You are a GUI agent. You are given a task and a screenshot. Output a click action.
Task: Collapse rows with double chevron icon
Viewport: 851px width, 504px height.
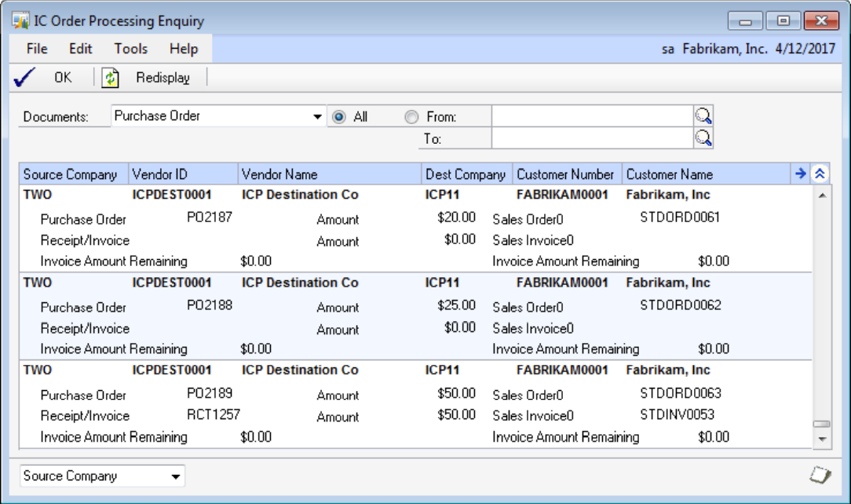[820, 173]
